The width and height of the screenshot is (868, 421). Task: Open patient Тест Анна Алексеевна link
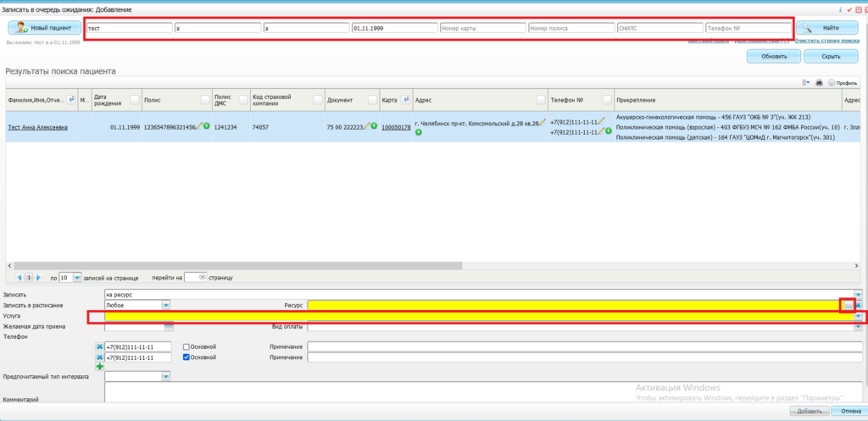[x=37, y=127]
